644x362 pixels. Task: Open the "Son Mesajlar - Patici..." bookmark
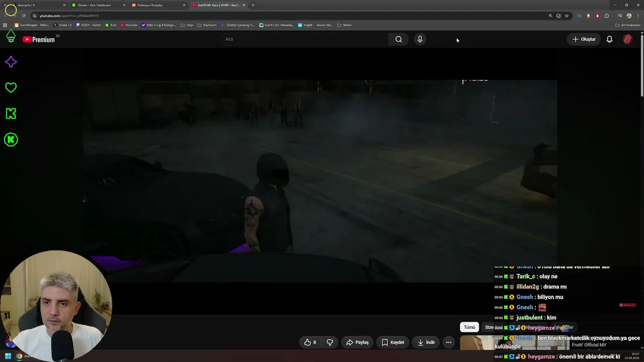coord(32,25)
